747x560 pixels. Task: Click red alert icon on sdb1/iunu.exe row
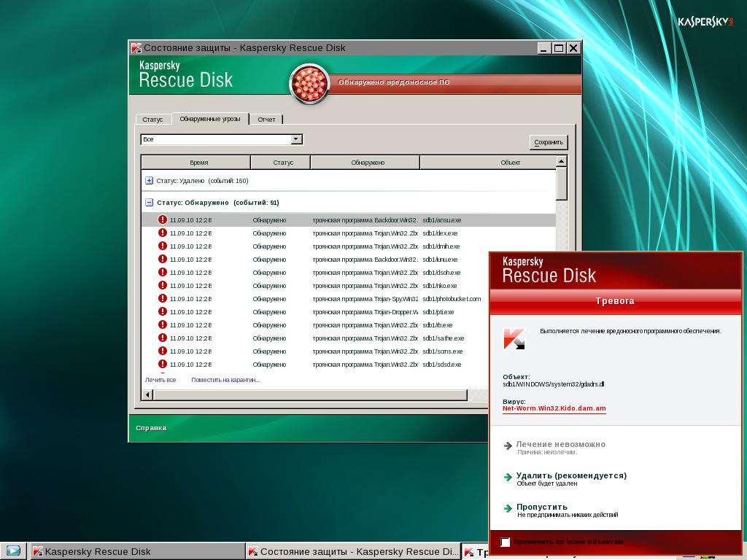[163, 259]
